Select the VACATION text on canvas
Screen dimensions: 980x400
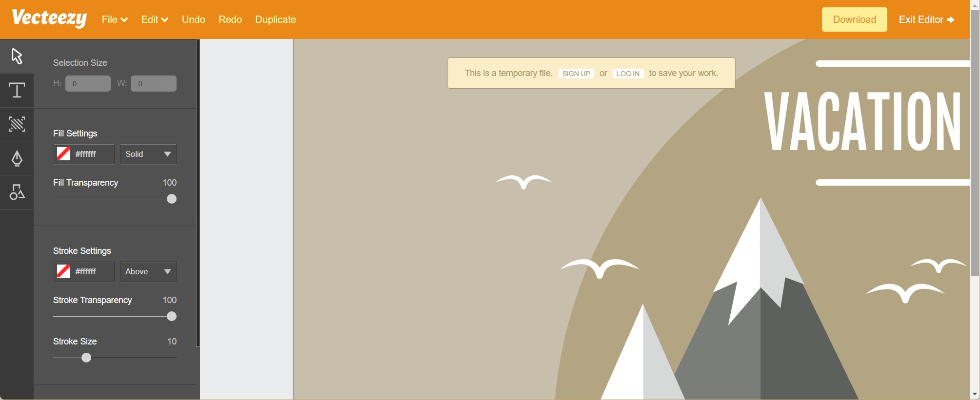pos(862,122)
